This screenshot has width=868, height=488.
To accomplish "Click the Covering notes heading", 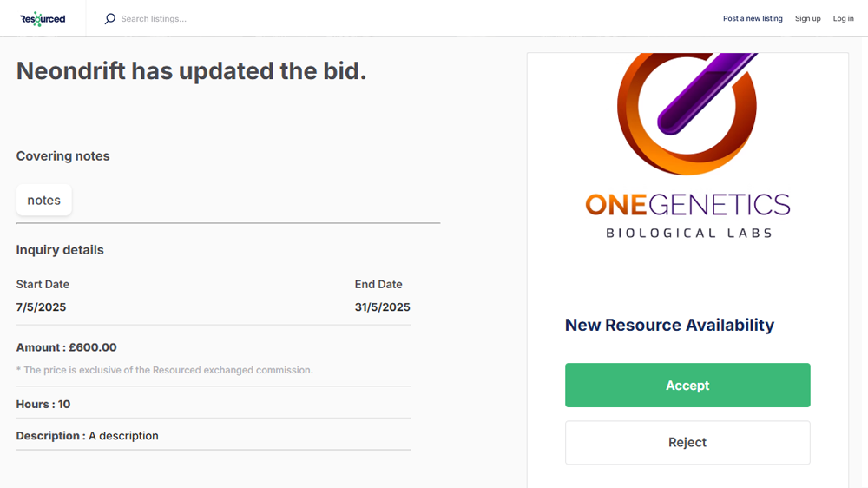I will [62, 156].
